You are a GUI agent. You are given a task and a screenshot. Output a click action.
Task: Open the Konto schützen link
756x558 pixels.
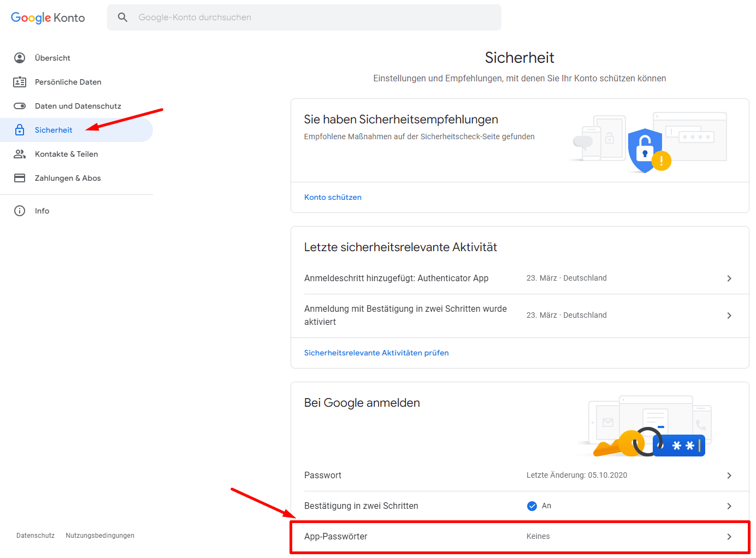point(333,197)
